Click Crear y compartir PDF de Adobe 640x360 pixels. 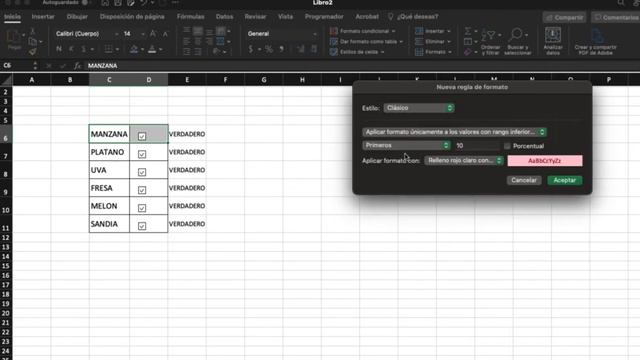coord(596,42)
